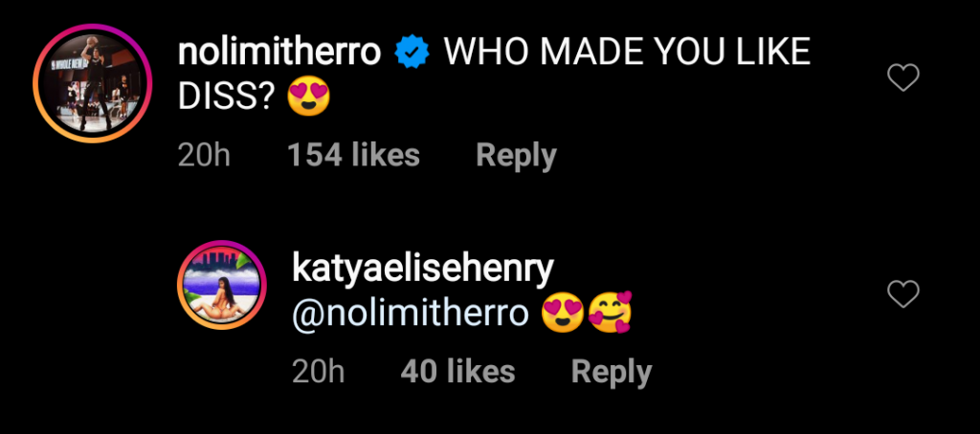Tap the heart beside katyaelisehenry's reply

click(902, 294)
